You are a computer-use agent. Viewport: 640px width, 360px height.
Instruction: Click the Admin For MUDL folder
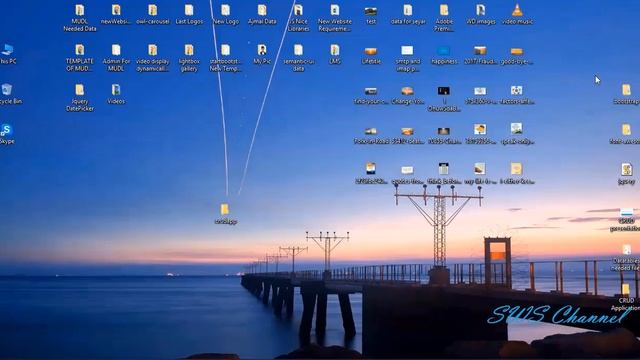(x=116, y=58)
